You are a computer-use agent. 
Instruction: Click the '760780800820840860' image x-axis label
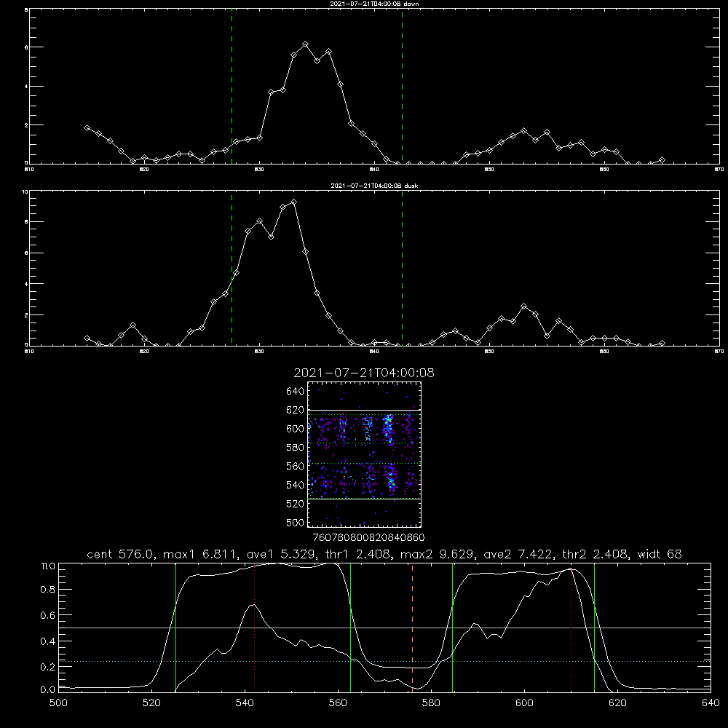click(368, 537)
